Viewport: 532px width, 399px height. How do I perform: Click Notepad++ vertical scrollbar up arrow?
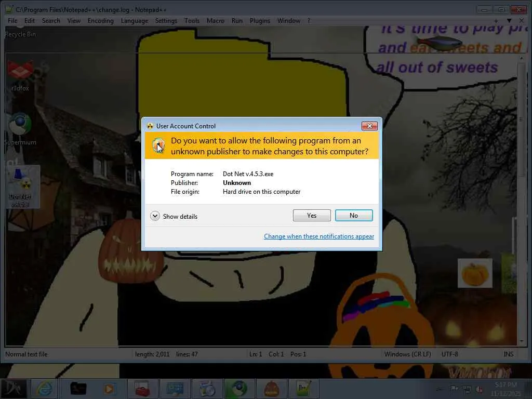click(x=522, y=58)
